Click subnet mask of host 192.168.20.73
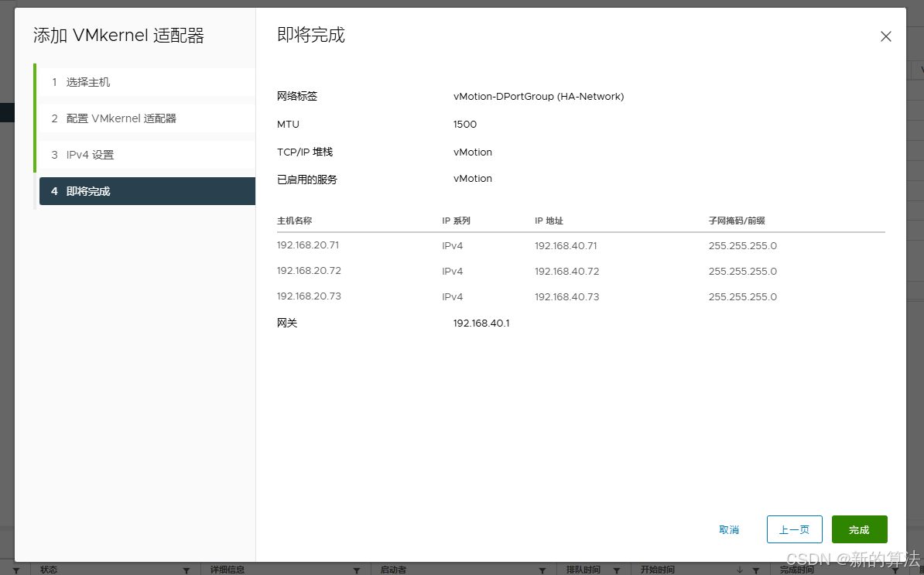Image resolution: width=924 pixels, height=575 pixels. [742, 296]
